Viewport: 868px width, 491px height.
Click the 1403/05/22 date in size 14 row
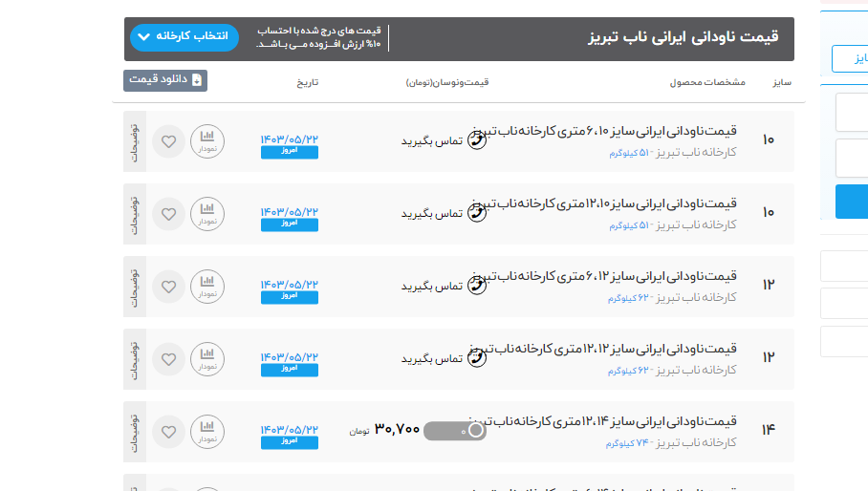tap(289, 425)
